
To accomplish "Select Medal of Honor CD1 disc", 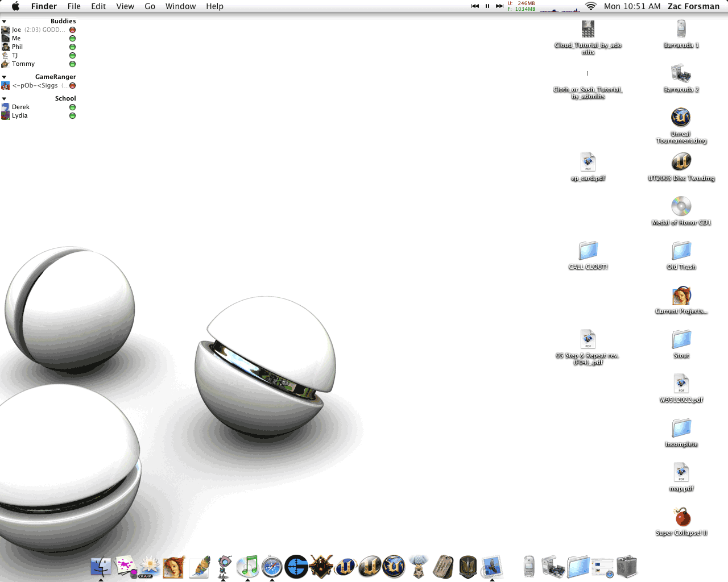I will tap(681, 211).
